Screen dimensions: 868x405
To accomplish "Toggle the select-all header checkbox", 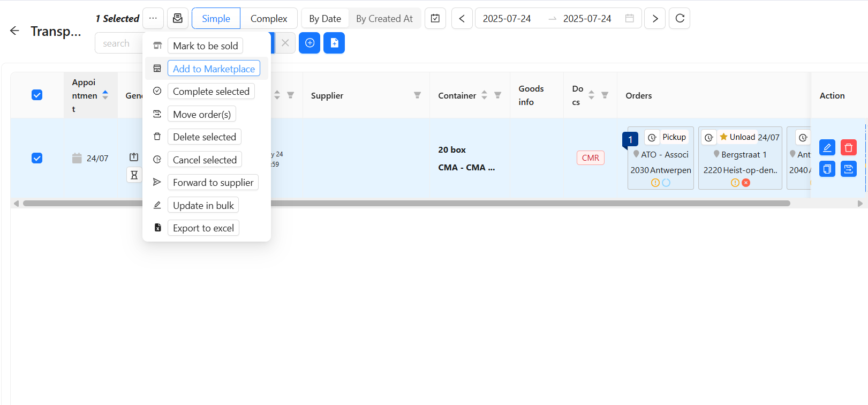I will tap(37, 95).
